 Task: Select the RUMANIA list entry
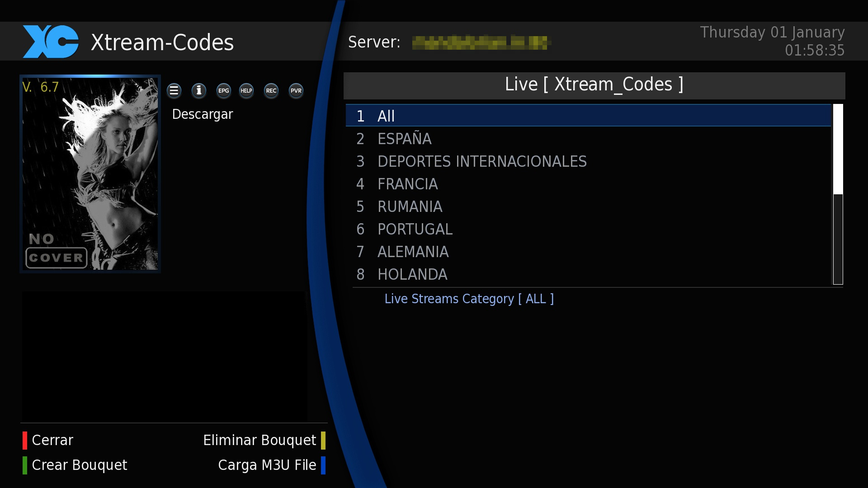pos(410,206)
